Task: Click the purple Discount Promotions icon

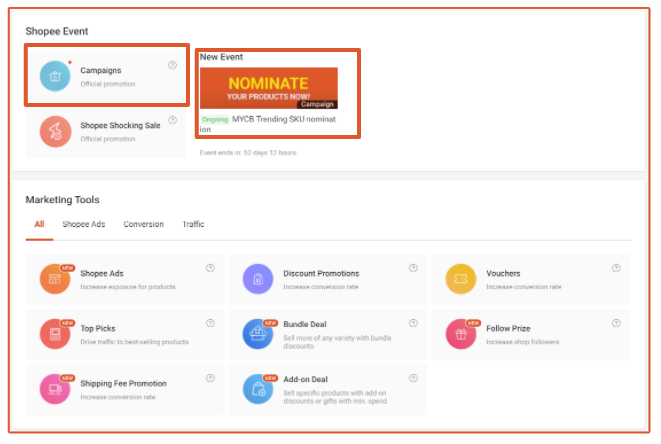Action: tap(258, 279)
